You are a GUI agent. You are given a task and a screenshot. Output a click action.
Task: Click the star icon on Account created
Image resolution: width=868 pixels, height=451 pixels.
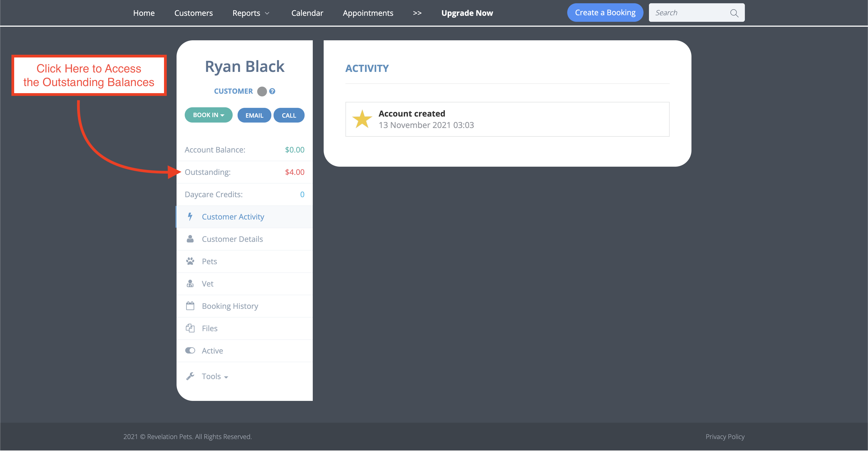(362, 119)
